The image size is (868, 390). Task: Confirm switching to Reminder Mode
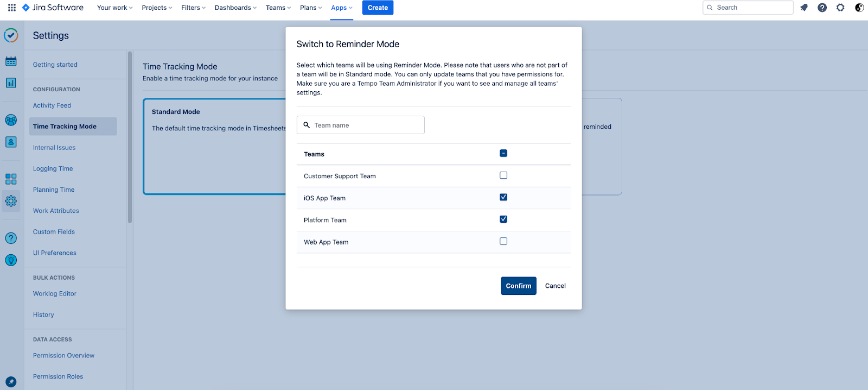pyautogui.click(x=518, y=286)
